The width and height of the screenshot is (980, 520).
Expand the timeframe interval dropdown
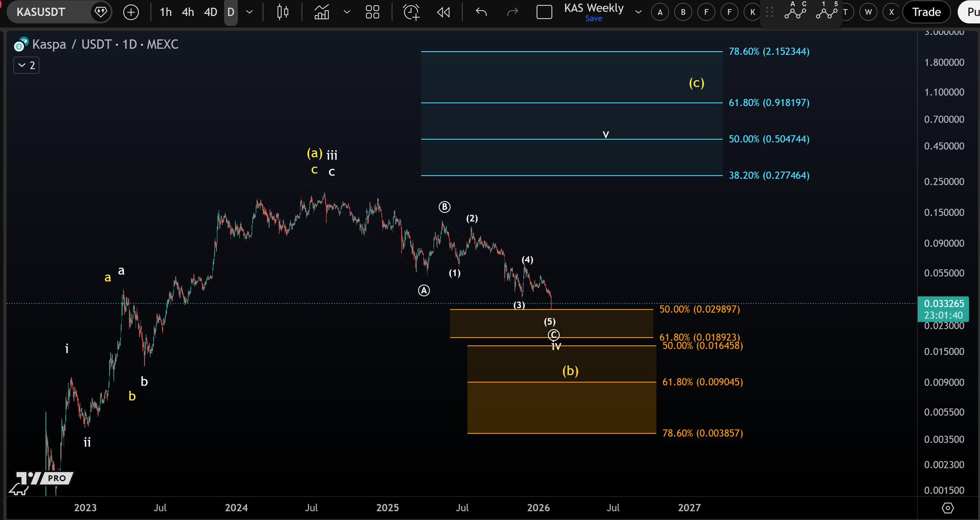click(x=249, y=12)
